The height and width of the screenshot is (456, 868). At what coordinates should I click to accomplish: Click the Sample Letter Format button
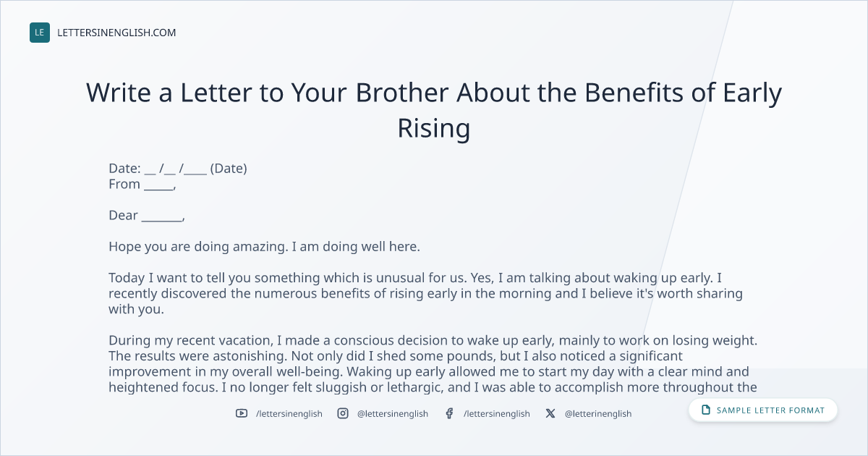coord(763,410)
